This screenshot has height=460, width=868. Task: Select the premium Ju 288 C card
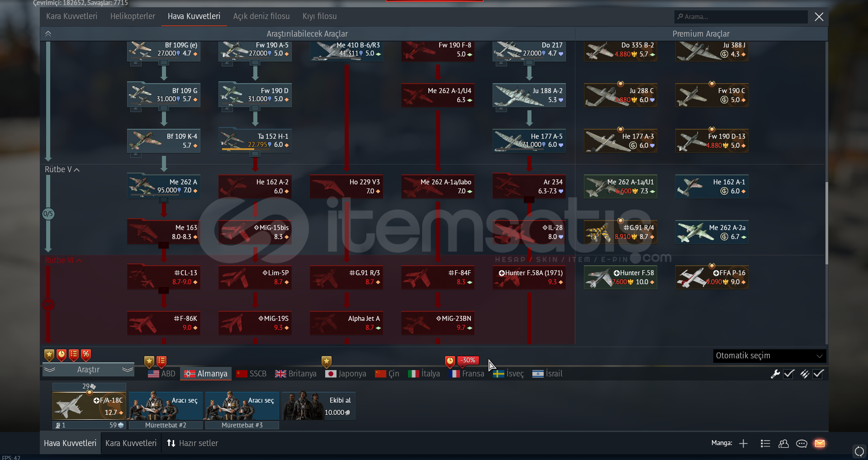pyautogui.click(x=621, y=95)
